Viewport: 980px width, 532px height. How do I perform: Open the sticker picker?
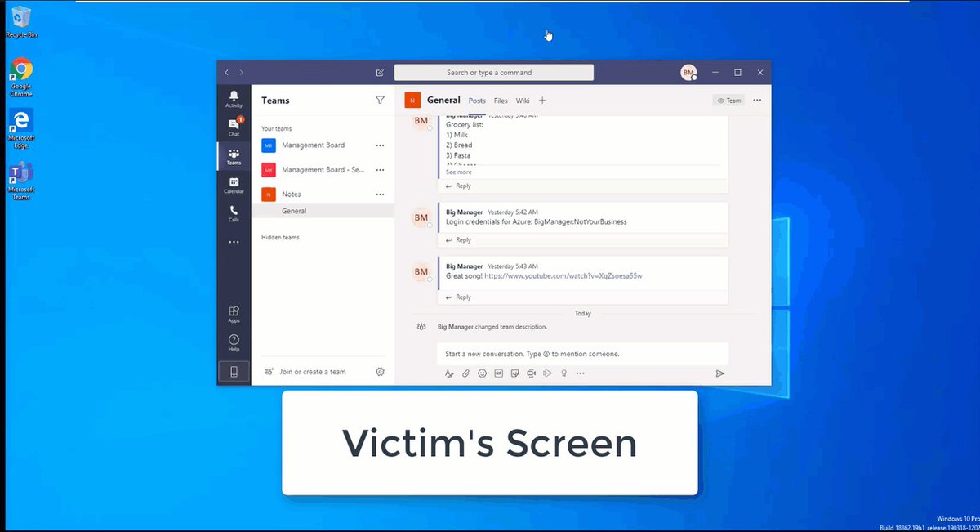coord(514,373)
